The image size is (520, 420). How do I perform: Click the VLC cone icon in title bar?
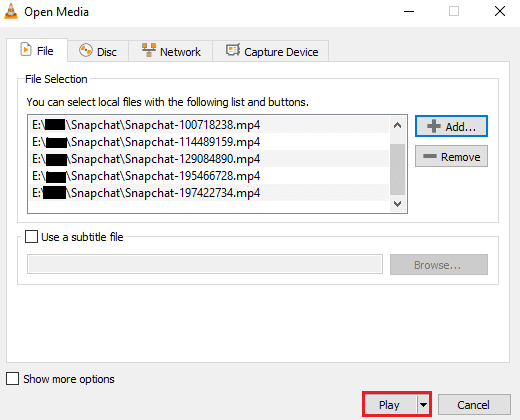point(11,11)
